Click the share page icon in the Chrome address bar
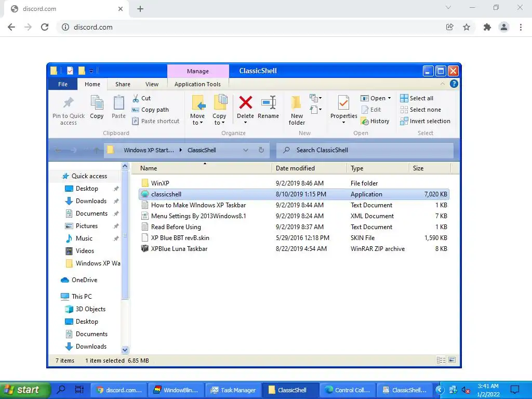 [449, 27]
